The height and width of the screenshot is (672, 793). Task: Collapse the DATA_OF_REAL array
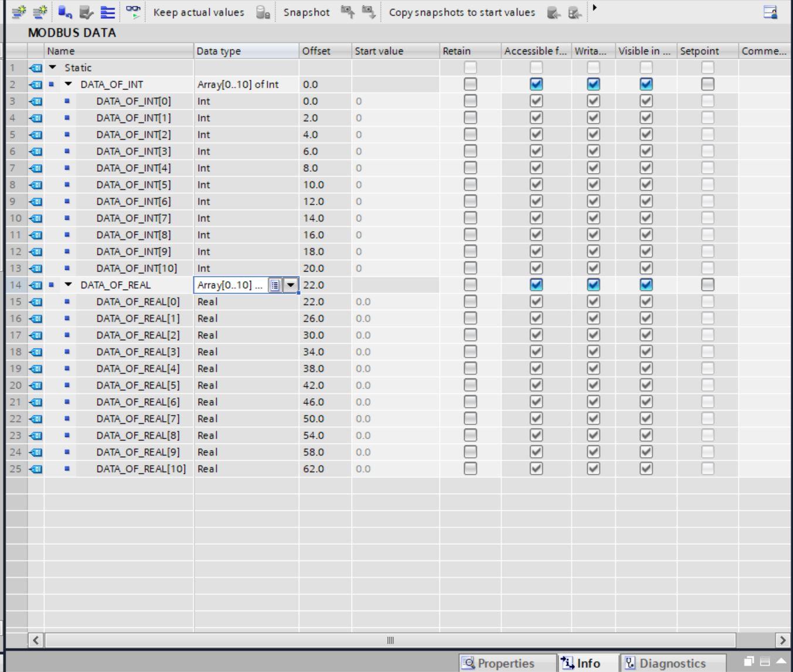pos(68,285)
